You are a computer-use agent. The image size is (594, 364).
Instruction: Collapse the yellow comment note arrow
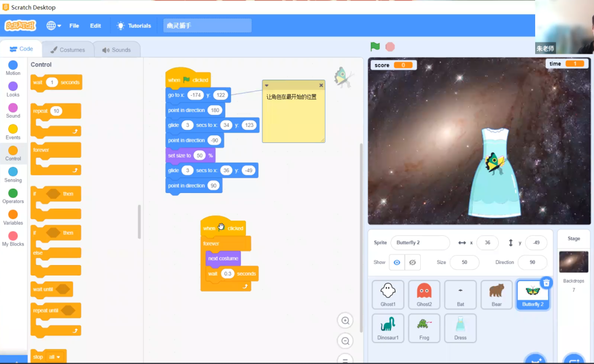[x=267, y=85]
